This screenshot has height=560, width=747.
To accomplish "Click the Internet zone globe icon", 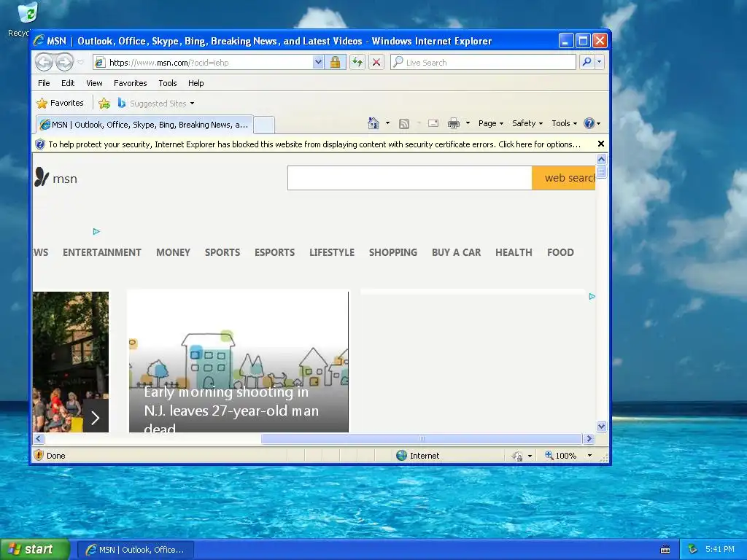I will (x=402, y=456).
